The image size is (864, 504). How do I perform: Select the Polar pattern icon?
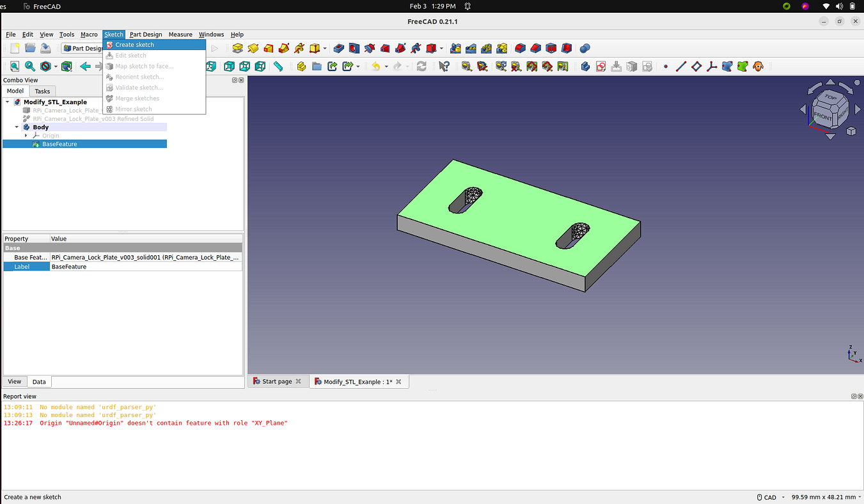pyautogui.click(x=486, y=48)
